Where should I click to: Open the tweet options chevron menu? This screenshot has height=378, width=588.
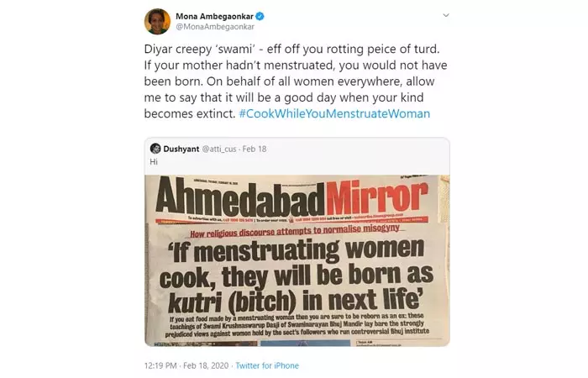tap(445, 15)
